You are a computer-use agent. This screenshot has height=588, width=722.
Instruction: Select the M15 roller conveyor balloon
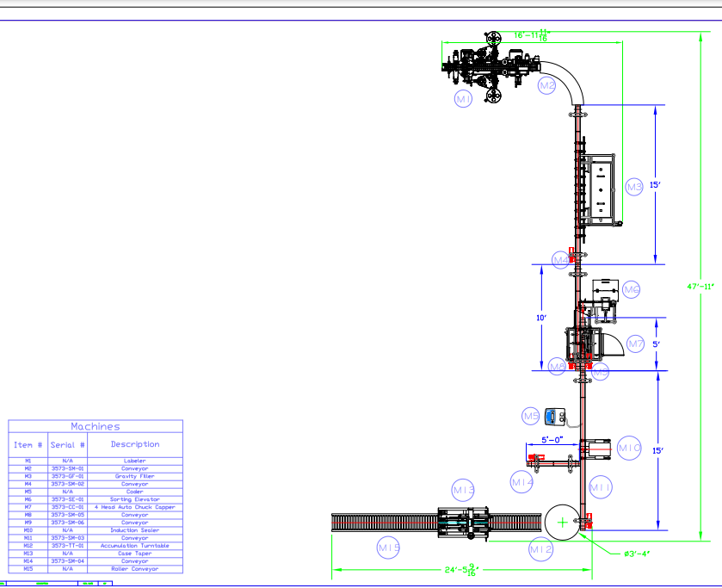[389, 547]
